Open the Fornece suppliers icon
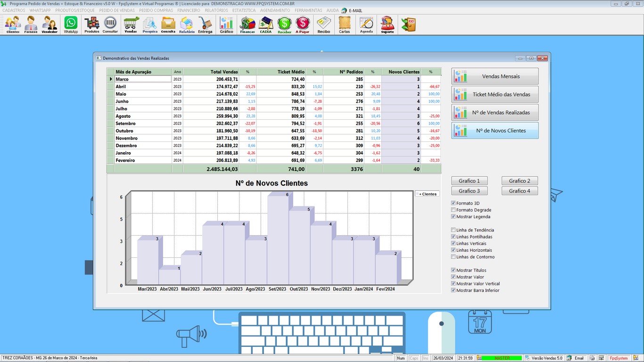 pos(31,25)
